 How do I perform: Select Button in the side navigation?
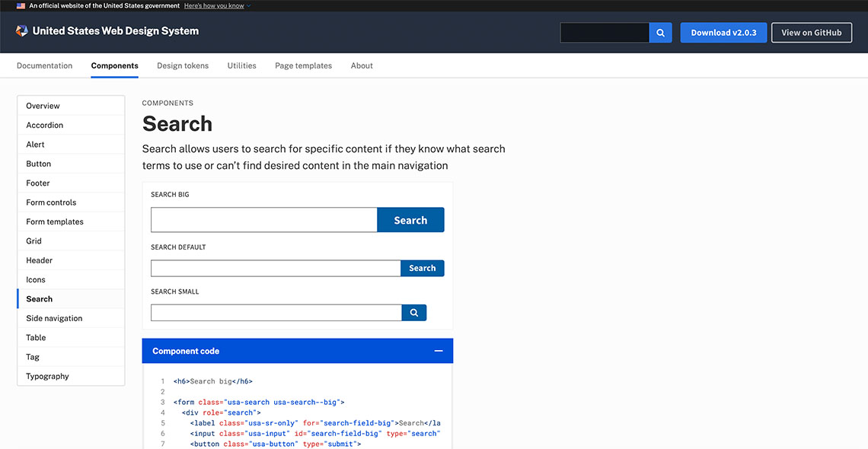coord(71,164)
